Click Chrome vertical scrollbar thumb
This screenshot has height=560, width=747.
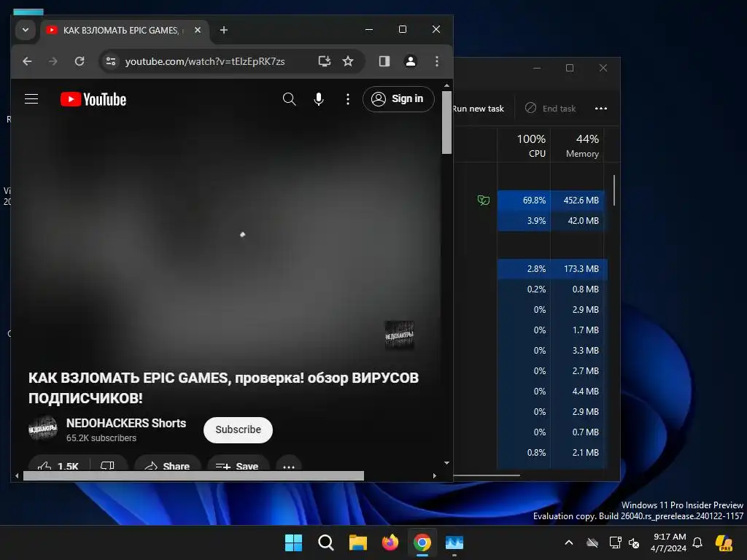446,122
